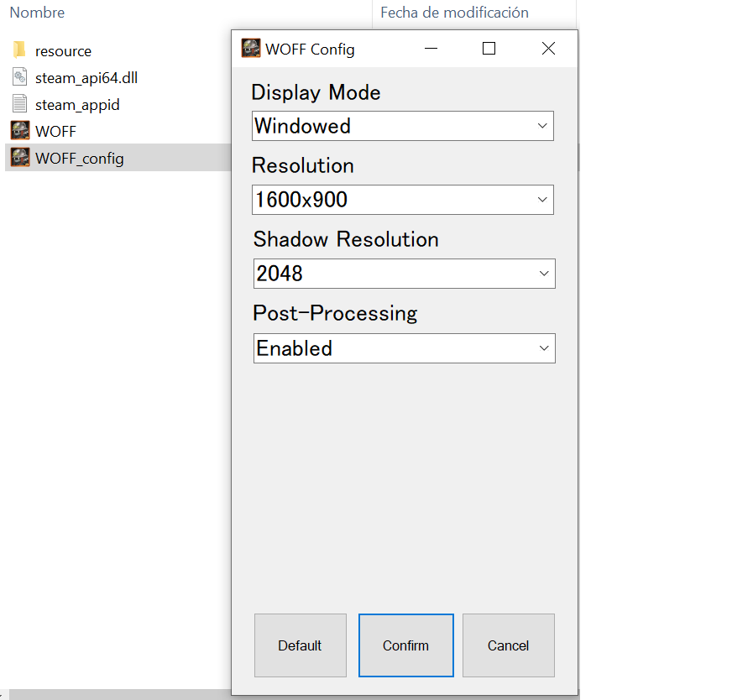The width and height of the screenshot is (753, 700).
Task: Click the WOFF_config application icon
Action: [x=20, y=158]
